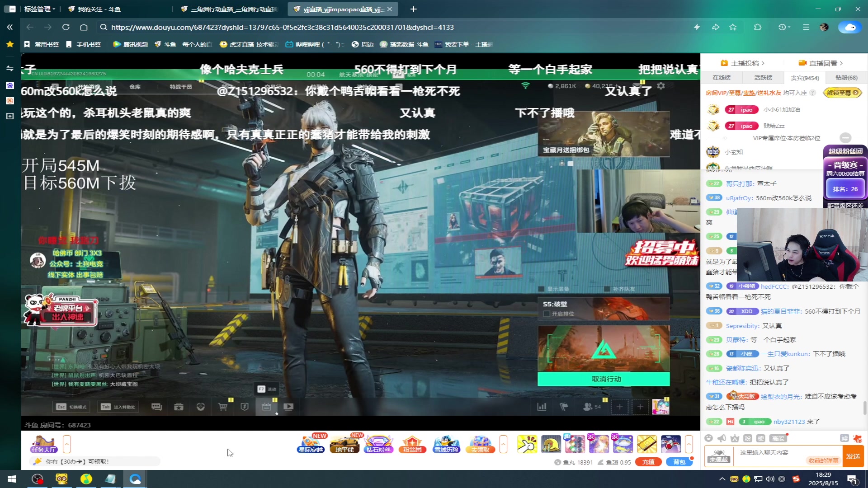This screenshot has width=868, height=488.
Task: Expand the arrow next to 任务大厅
Action: click(67, 444)
